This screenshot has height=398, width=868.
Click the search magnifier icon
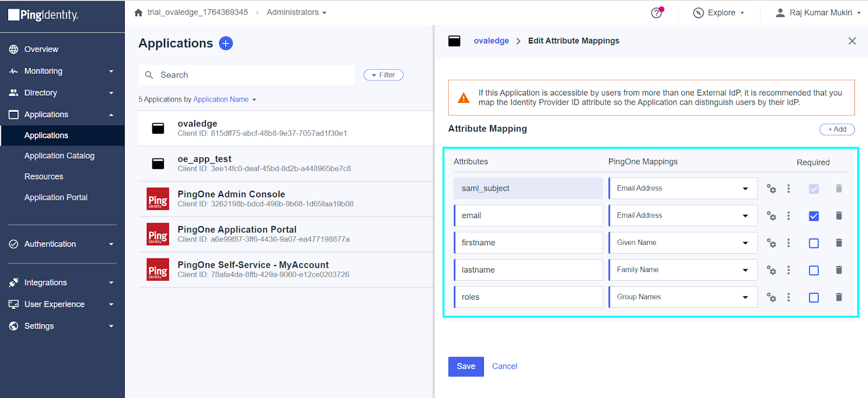click(149, 75)
